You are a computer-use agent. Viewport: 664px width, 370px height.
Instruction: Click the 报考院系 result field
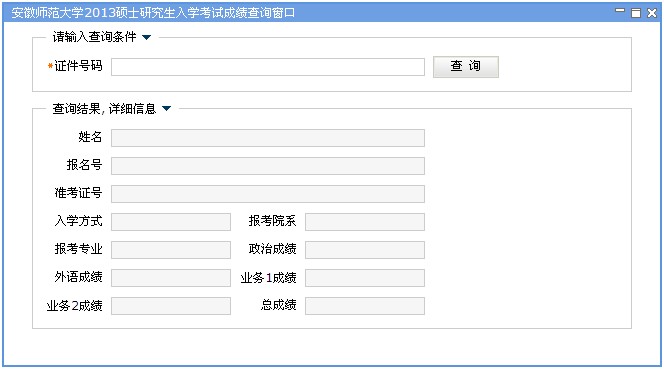(365, 222)
